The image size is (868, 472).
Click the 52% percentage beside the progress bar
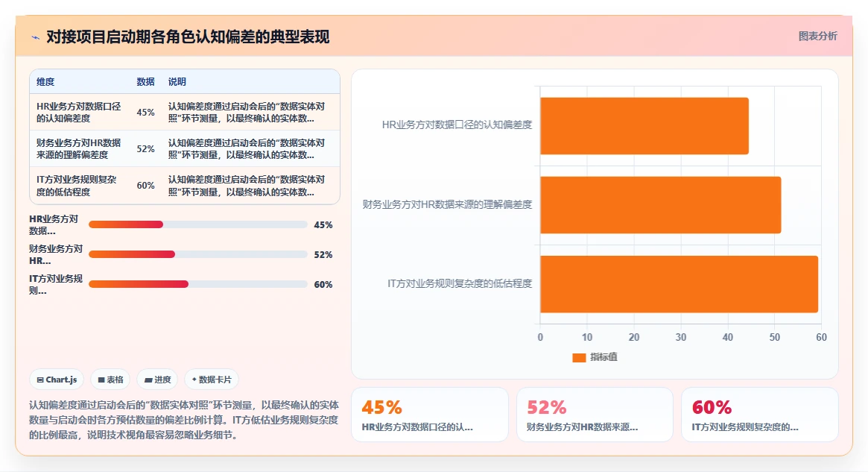tap(323, 255)
